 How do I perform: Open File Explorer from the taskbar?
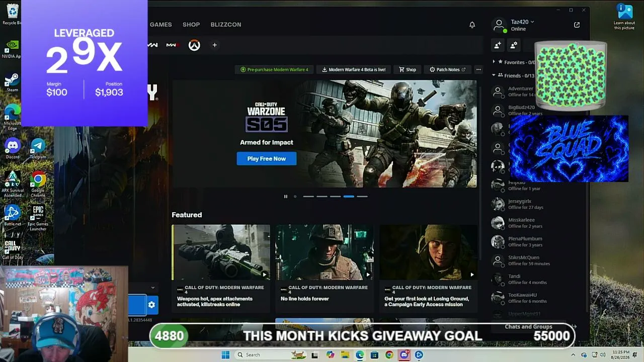pos(345,355)
